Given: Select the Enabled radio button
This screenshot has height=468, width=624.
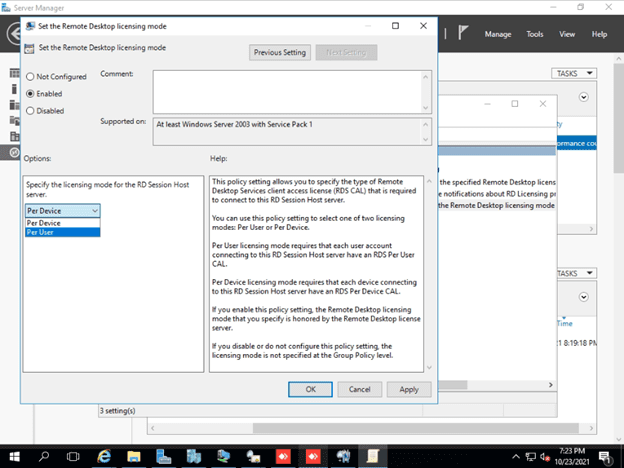Looking at the screenshot, I should point(30,94).
